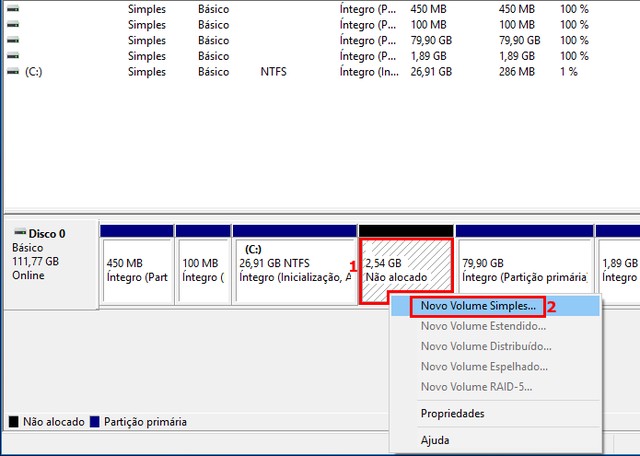Click the 111,77 GB disk size text
Image resolution: width=640 pixels, height=456 pixels.
(36, 261)
